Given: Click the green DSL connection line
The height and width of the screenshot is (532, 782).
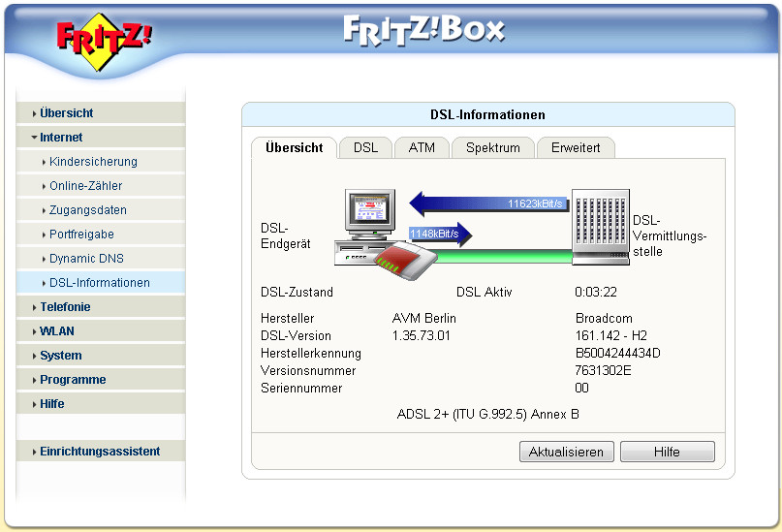Looking at the screenshot, I should click(504, 256).
